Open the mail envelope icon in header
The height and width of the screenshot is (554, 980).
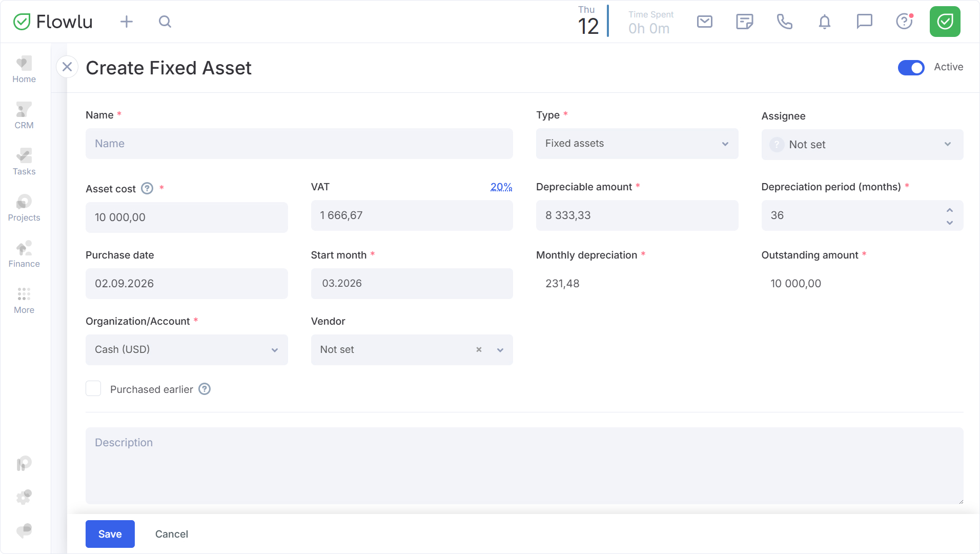tap(705, 22)
